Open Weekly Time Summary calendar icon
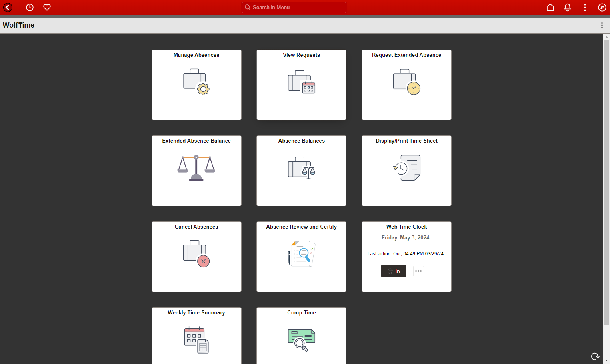Image resolution: width=610 pixels, height=364 pixels. coord(196,340)
